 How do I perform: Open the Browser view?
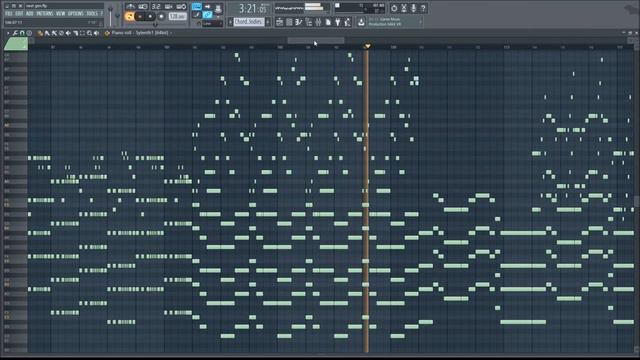click(x=309, y=22)
